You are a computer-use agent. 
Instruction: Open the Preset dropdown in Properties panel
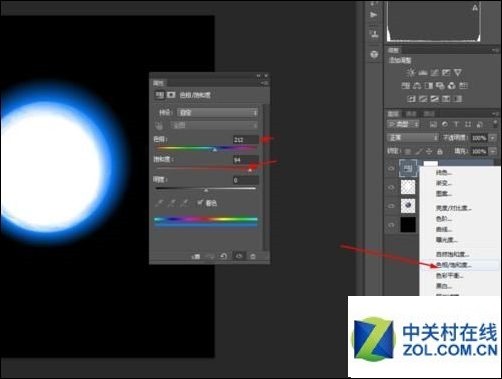pos(218,113)
